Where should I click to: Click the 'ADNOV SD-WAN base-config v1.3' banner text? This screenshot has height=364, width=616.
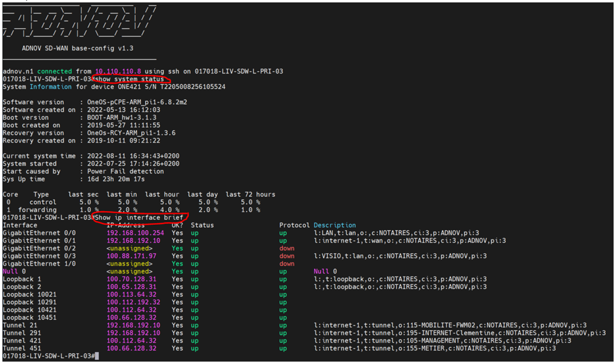click(x=77, y=48)
